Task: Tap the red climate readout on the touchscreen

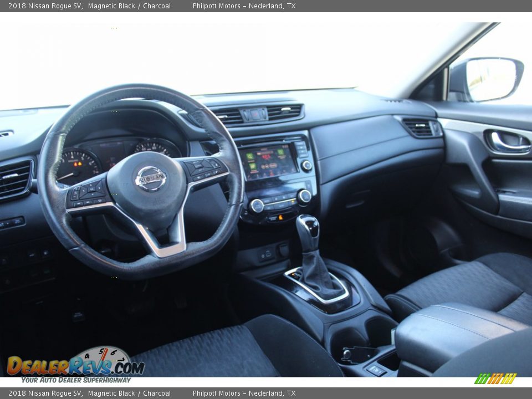Action: [x=267, y=156]
